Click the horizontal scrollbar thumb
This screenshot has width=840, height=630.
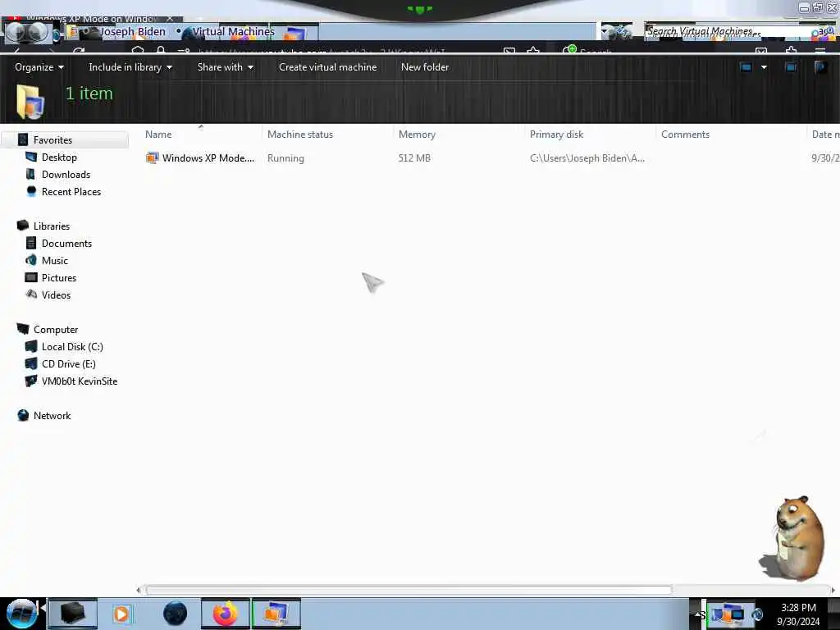coord(409,590)
